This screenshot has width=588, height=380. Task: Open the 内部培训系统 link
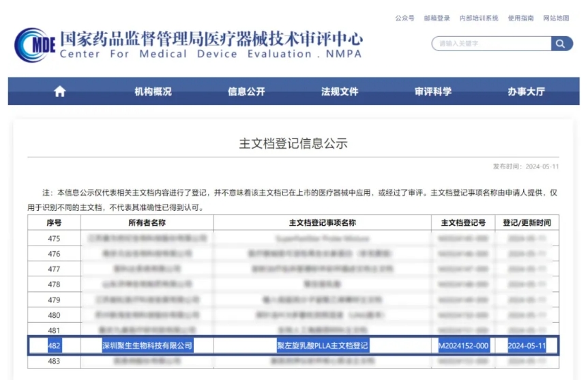pyautogui.click(x=479, y=18)
